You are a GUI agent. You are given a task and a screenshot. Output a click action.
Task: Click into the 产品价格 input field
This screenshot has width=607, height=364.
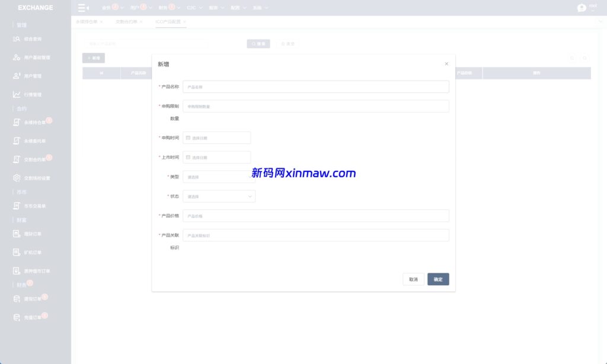tap(315, 216)
